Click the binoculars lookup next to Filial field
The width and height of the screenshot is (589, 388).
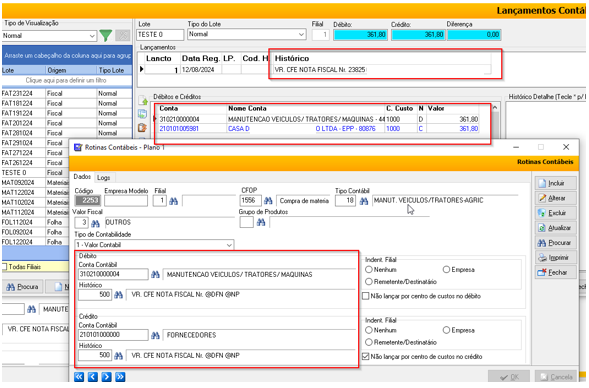point(173,201)
